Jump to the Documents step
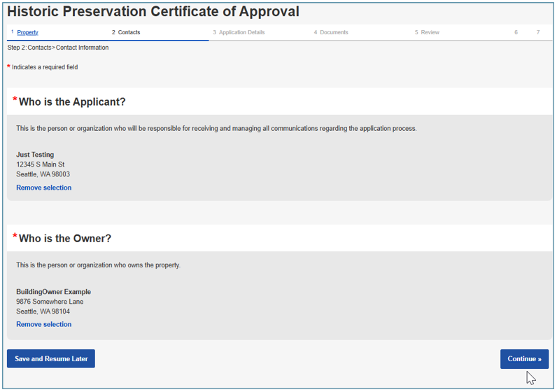 coord(333,32)
